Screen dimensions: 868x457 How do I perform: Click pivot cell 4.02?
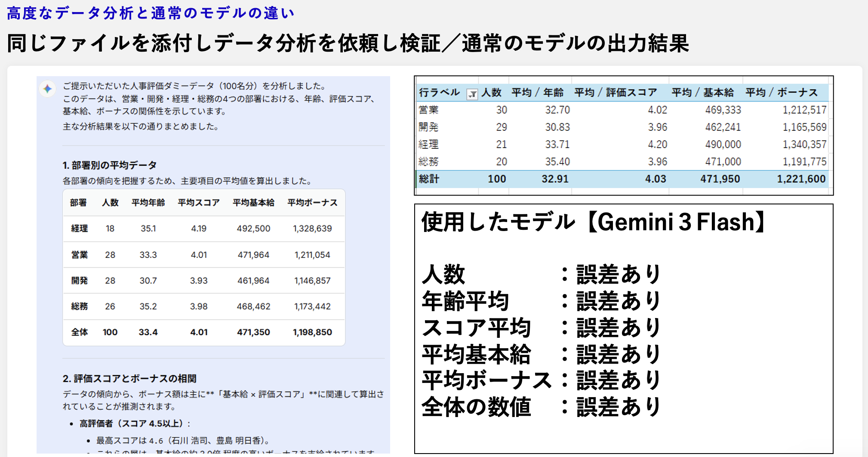click(x=657, y=110)
